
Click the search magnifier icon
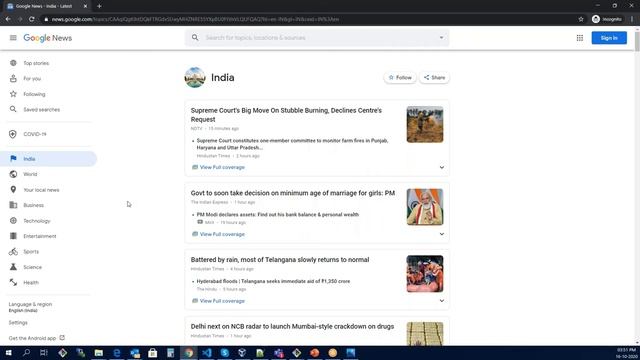195,38
